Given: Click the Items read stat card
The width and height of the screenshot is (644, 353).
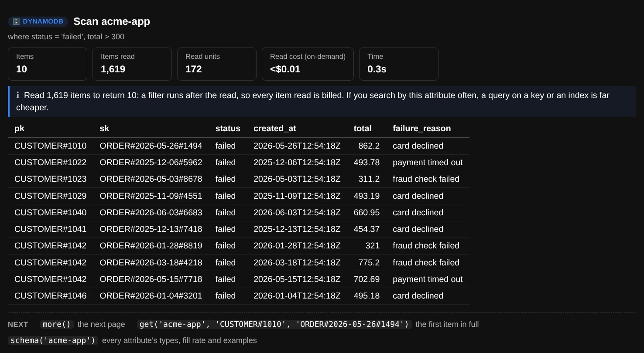Looking at the screenshot, I should pyautogui.click(x=132, y=64).
